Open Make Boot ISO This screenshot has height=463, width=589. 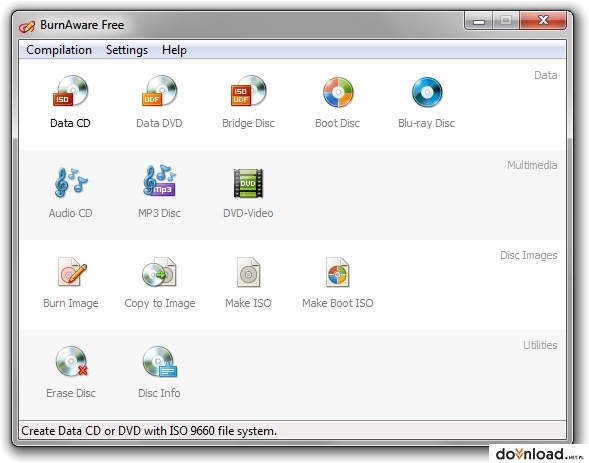click(x=337, y=272)
